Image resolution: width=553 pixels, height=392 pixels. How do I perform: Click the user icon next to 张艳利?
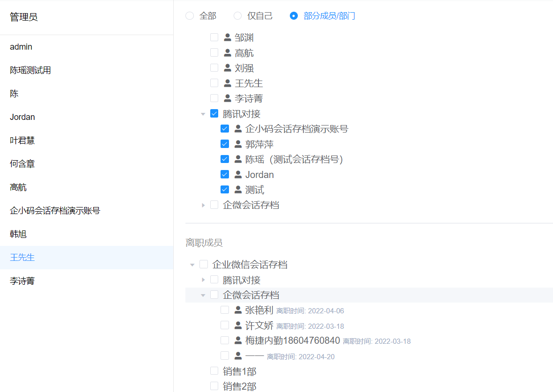click(238, 310)
